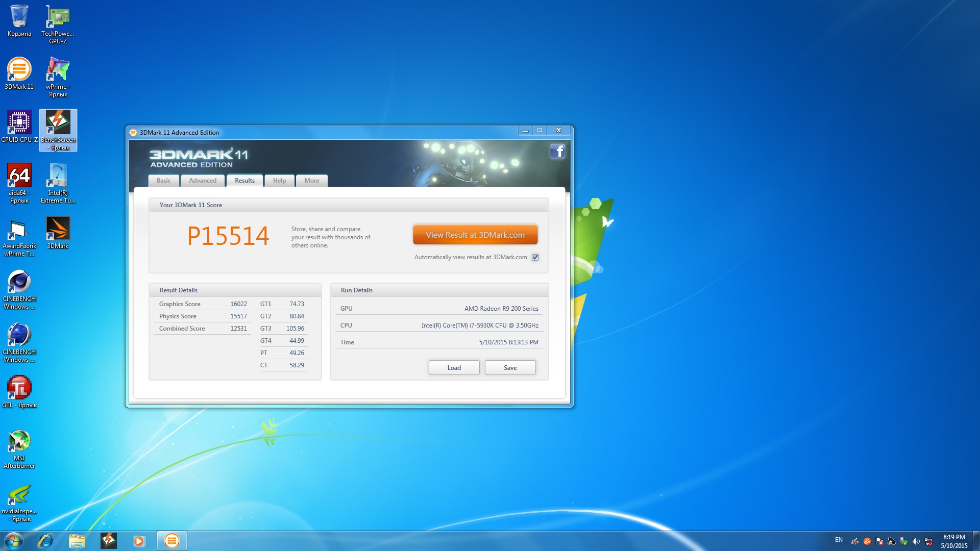
Task: Click the orange gears tray icon
Action: point(867,541)
